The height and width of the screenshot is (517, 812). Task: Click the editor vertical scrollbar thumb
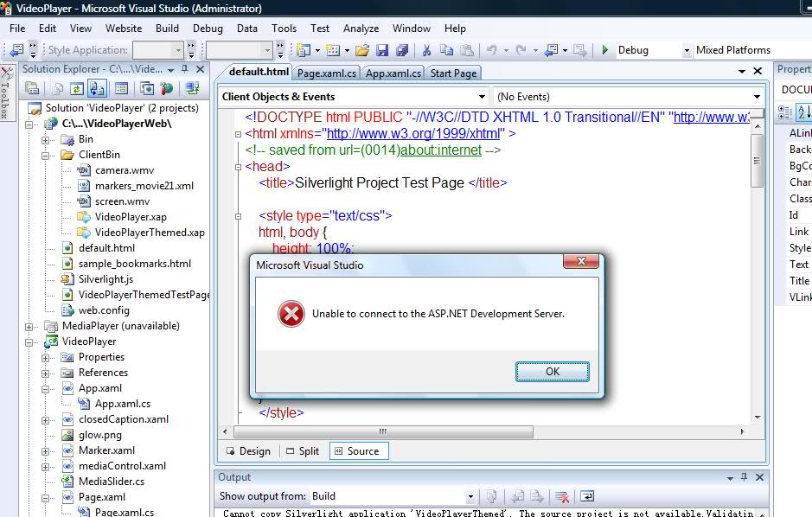(x=758, y=161)
